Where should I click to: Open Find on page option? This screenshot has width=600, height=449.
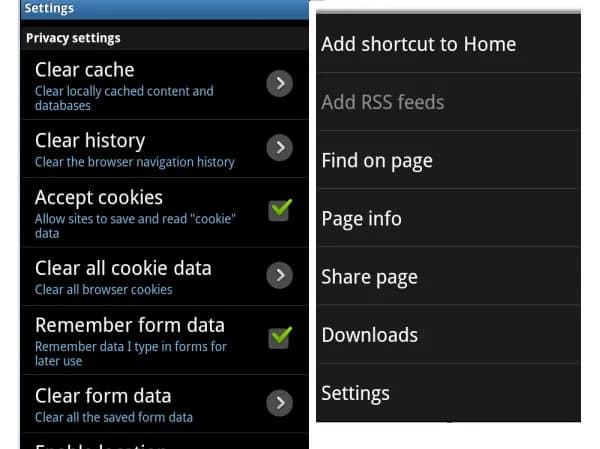[x=377, y=160]
